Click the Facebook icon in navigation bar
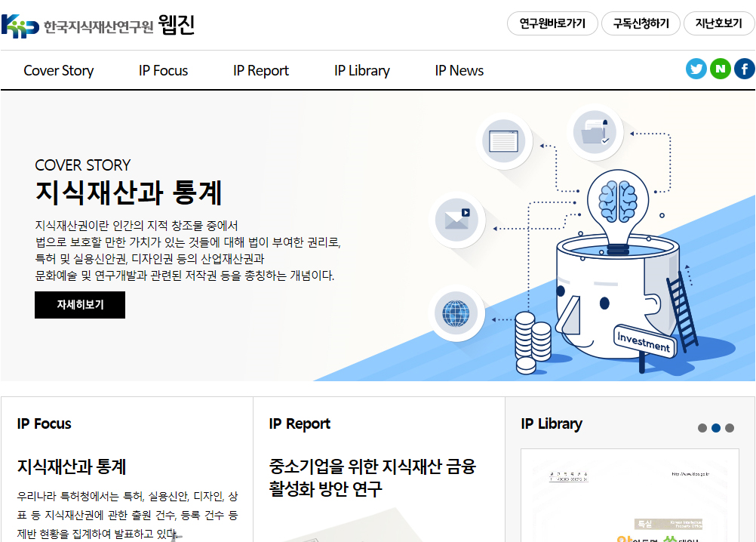This screenshot has width=756, height=542. pyautogui.click(x=744, y=69)
